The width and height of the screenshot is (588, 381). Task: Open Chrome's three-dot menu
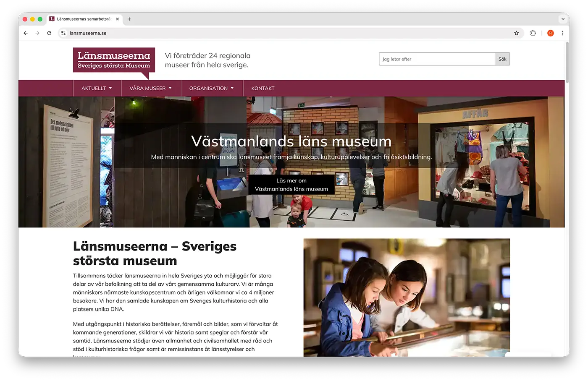pos(562,33)
